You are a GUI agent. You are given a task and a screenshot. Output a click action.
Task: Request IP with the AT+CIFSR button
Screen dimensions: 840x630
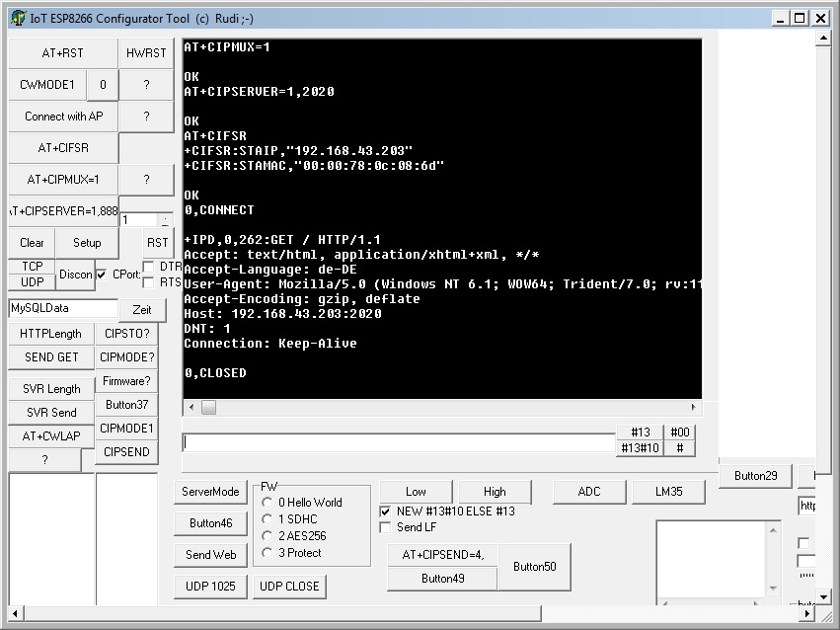[63, 148]
